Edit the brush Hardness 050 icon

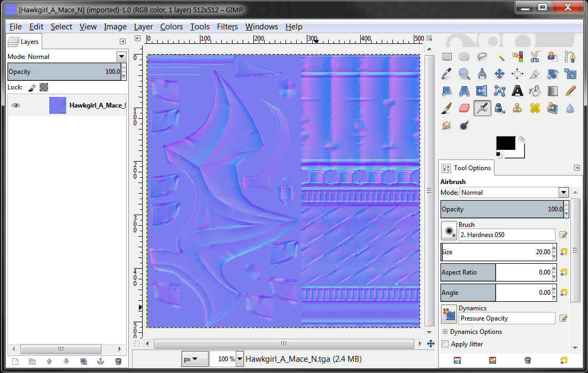click(563, 235)
